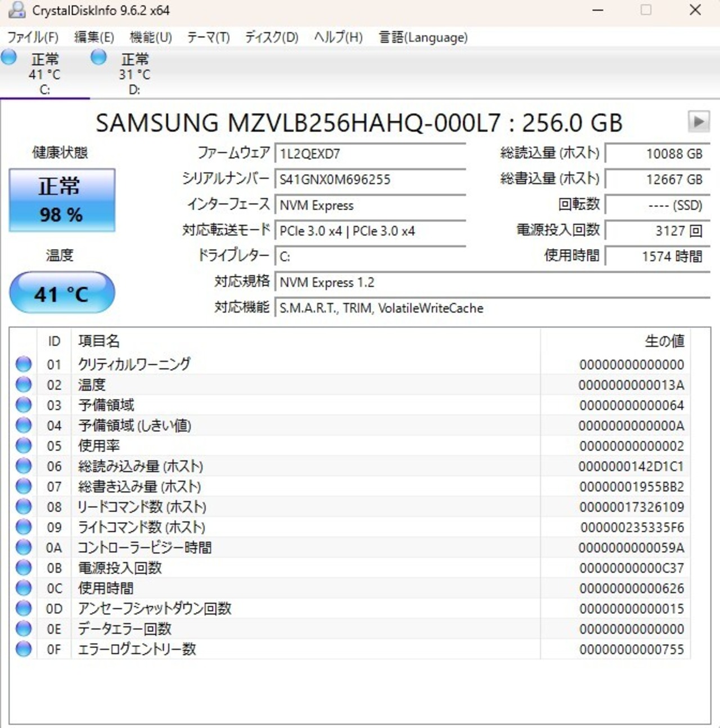Click the ID column header
Viewport: 720px width, 728px height.
[x=54, y=341]
